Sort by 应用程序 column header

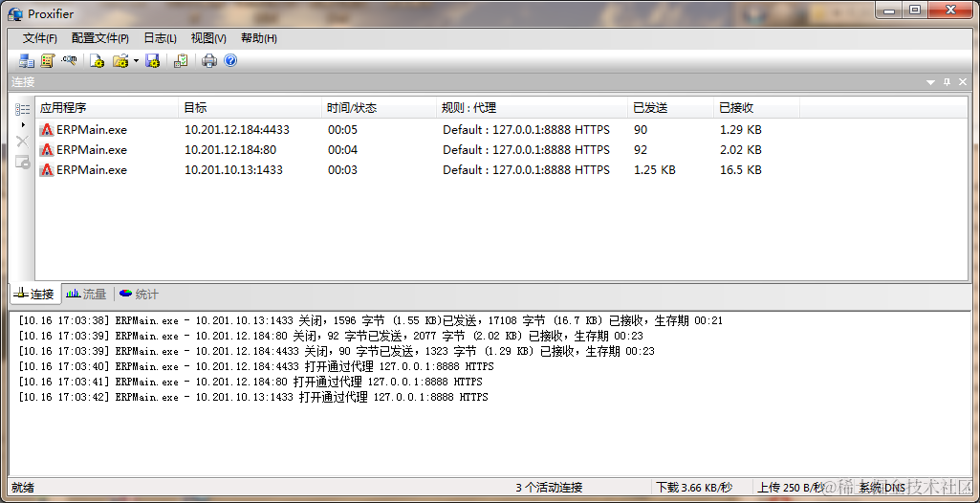click(107, 107)
